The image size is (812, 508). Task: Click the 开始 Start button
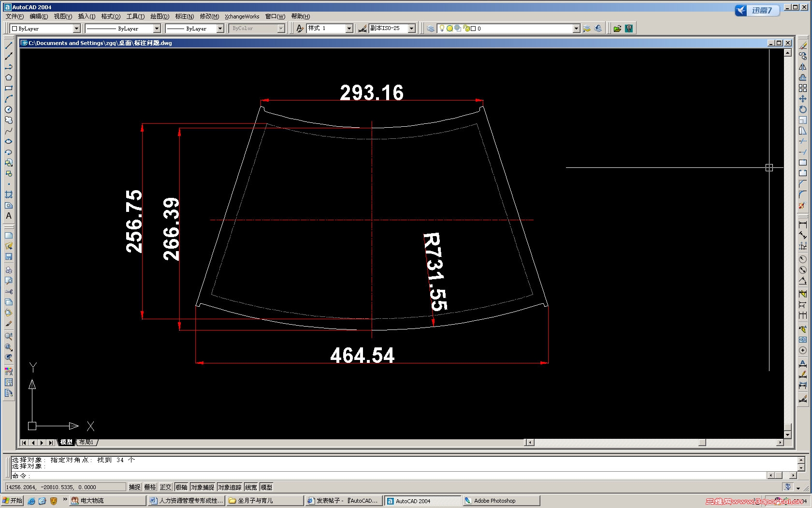click(x=13, y=501)
